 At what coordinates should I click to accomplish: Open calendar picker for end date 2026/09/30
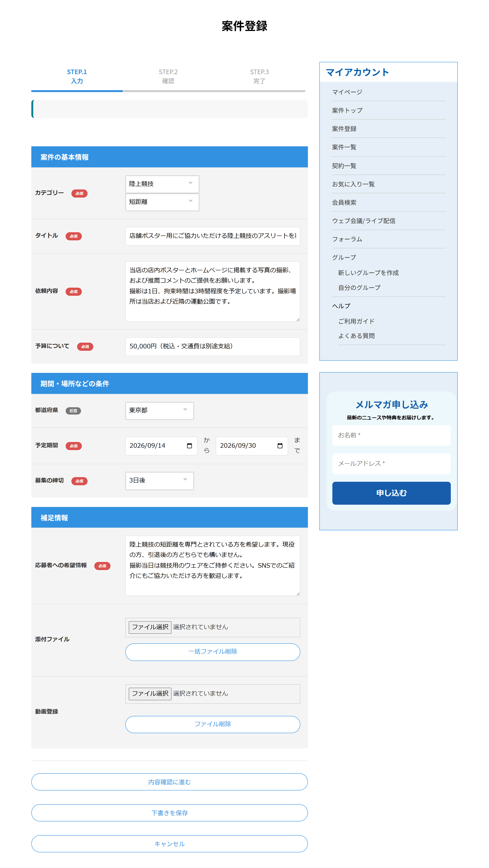point(280,446)
